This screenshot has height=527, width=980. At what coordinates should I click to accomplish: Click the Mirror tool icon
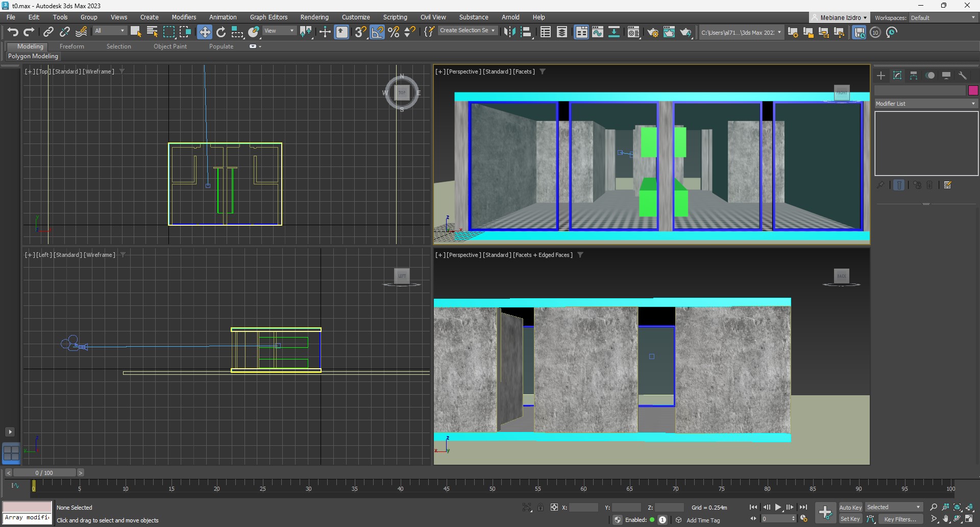tap(509, 32)
